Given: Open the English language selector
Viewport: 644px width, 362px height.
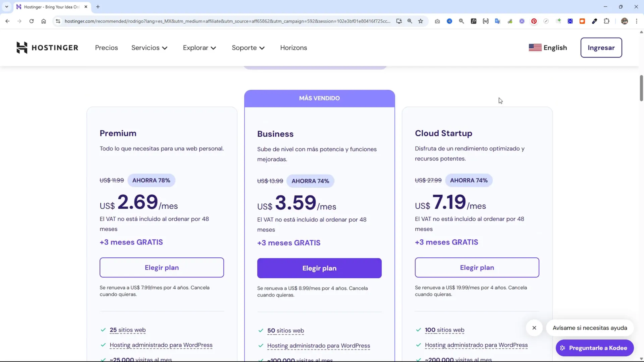Looking at the screenshot, I should tap(548, 48).
